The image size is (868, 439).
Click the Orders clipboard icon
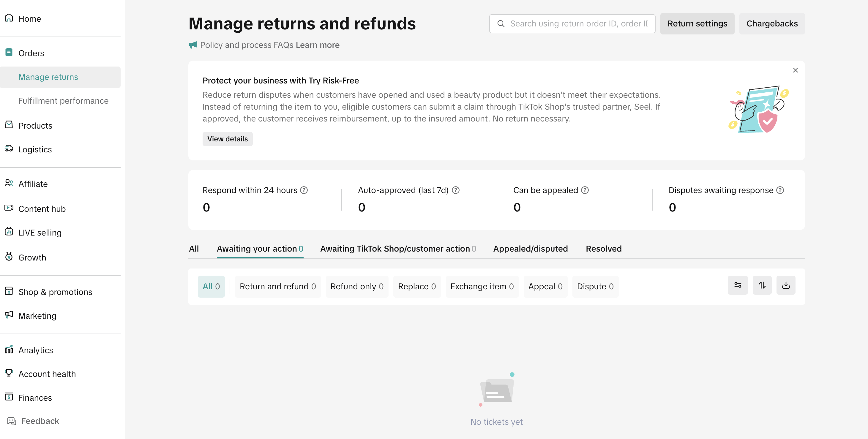9,52
